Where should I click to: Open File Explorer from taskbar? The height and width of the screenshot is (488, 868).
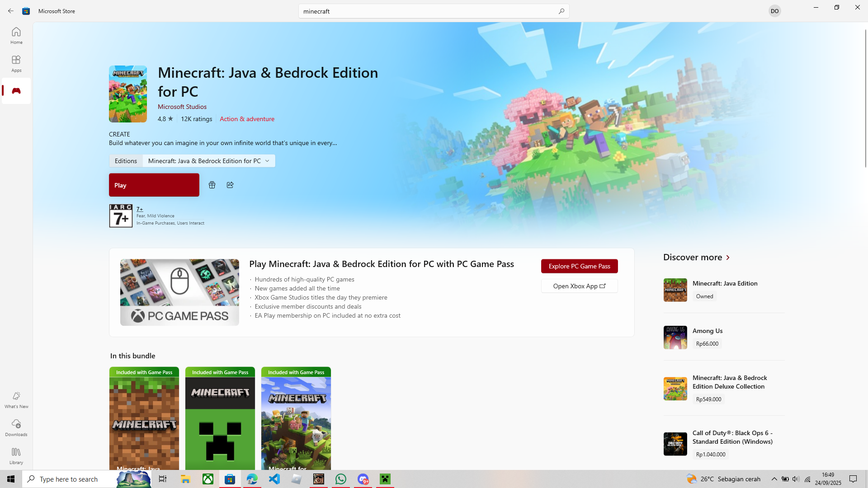click(x=185, y=479)
